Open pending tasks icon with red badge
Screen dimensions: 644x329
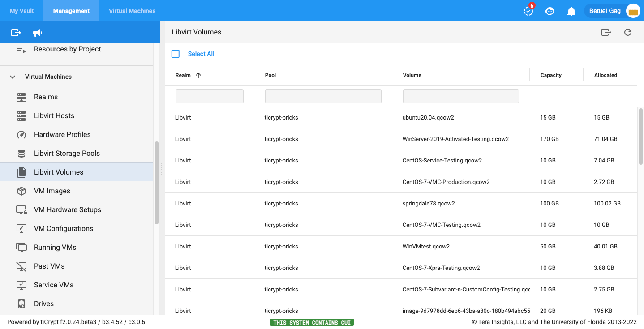[x=528, y=11]
